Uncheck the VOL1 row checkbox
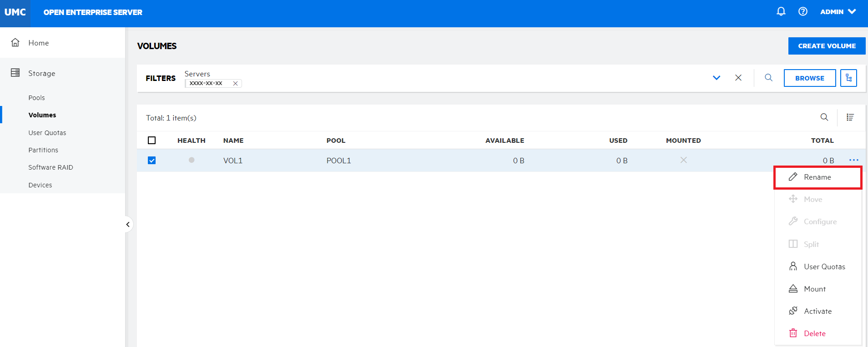The width and height of the screenshot is (868, 347). [152, 161]
